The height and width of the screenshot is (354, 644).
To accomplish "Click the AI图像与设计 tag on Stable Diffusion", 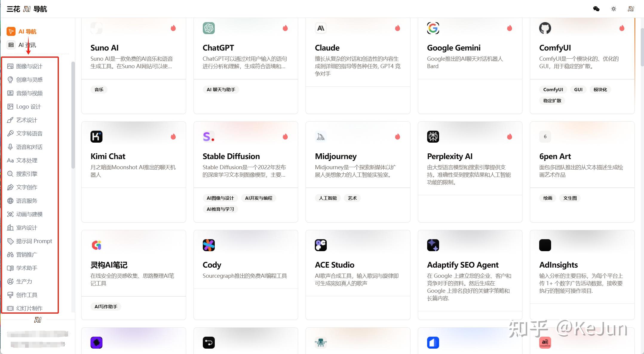I will (220, 198).
